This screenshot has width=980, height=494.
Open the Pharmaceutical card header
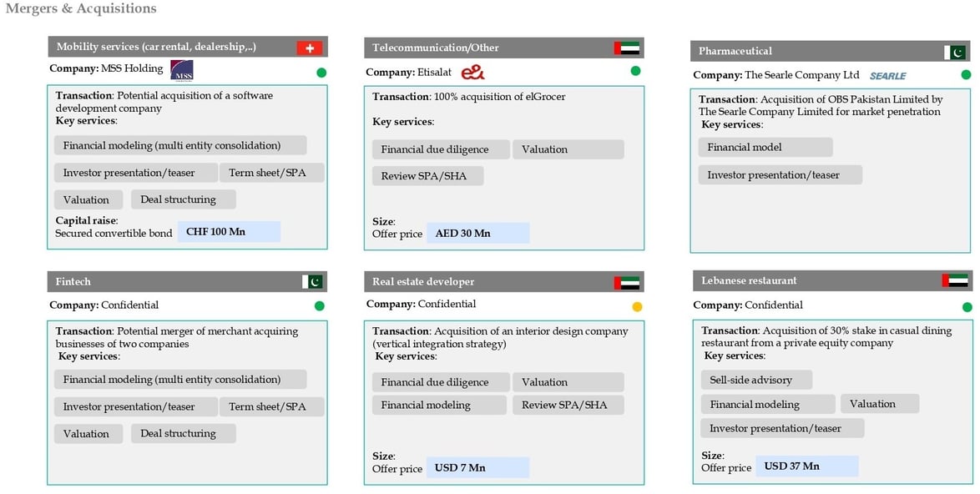[831, 51]
